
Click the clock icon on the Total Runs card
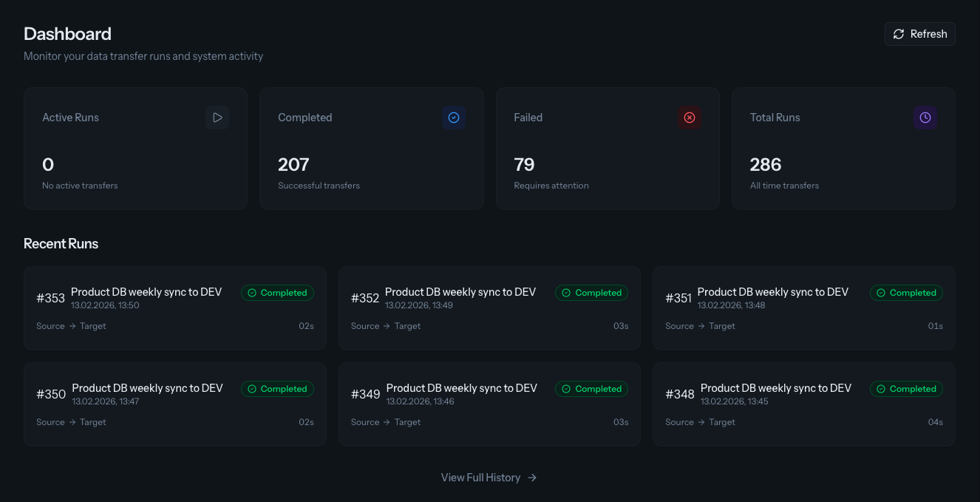click(925, 118)
